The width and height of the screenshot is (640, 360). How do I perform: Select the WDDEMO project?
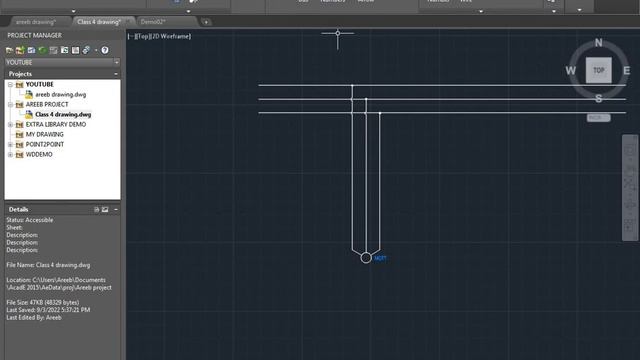[x=39, y=155]
